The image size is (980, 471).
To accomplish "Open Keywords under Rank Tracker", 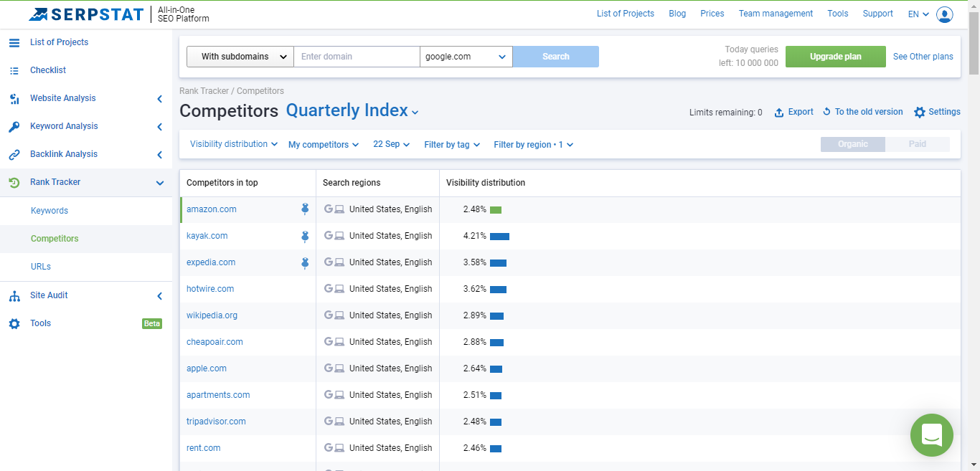I will (50, 211).
